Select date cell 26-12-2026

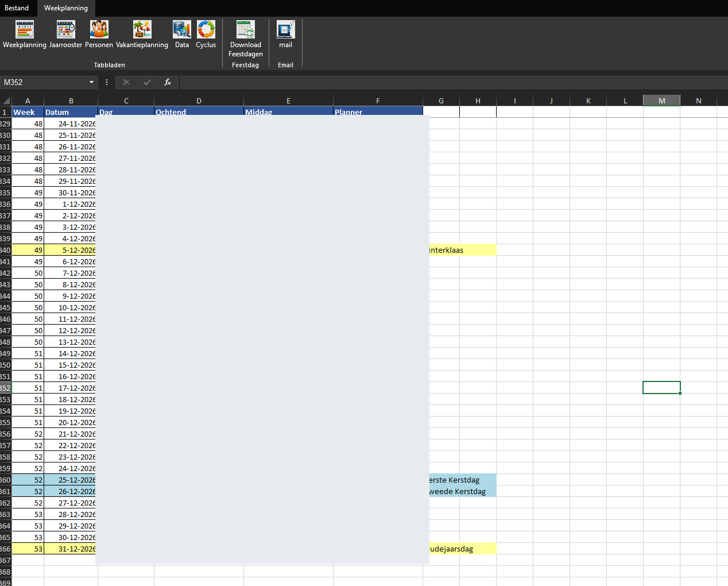coord(71,491)
